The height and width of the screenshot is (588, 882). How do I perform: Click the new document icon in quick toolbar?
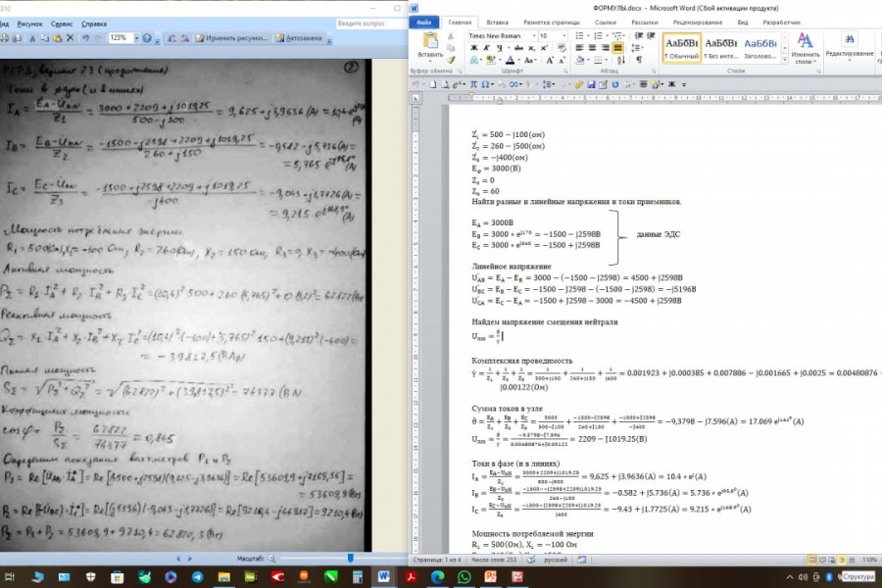click(x=432, y=84)
